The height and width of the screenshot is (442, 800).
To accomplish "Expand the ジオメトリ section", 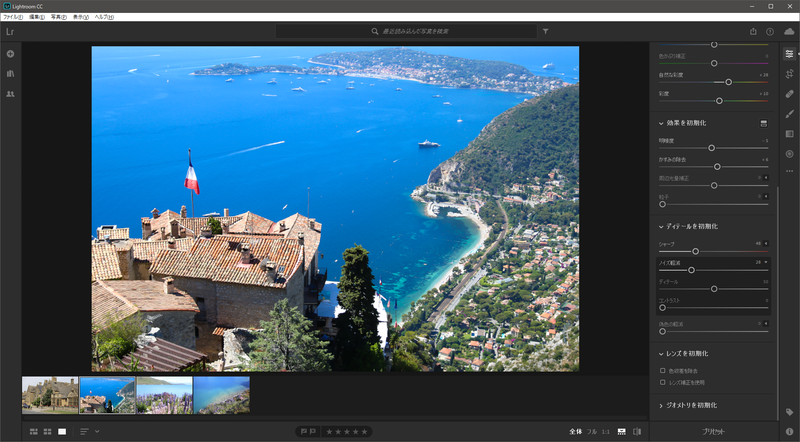I will (x=661, y=406).
